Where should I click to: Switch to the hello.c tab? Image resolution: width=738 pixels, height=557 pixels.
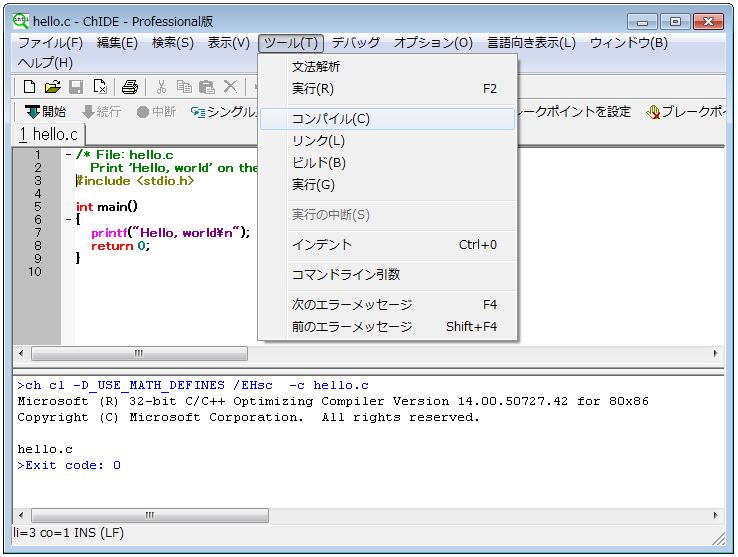pos(49,134)
